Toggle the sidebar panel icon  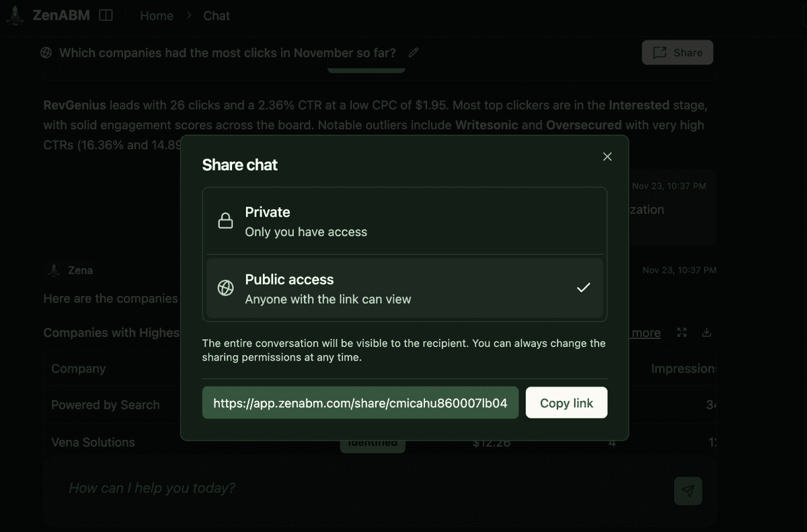(106, 15)
